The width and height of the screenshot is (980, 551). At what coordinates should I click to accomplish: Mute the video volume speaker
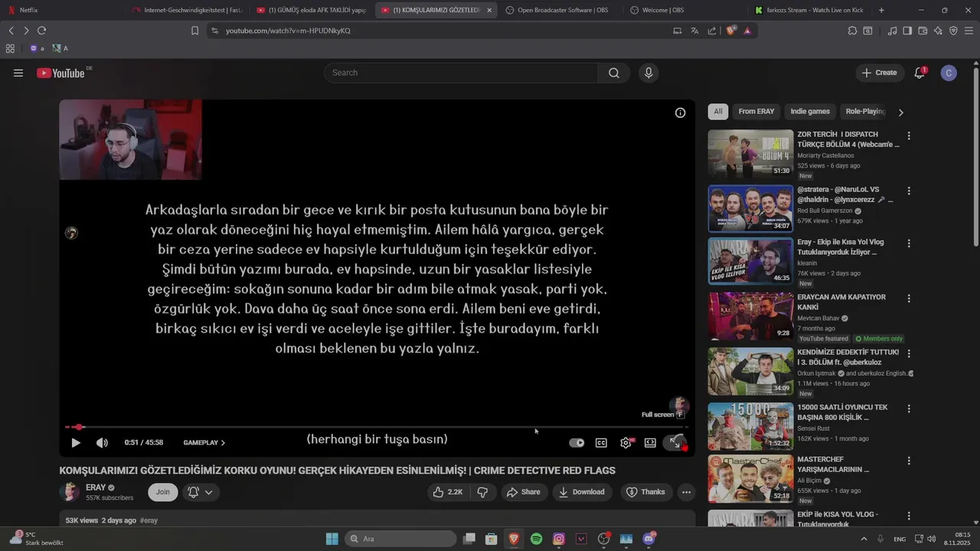(102, 442)
